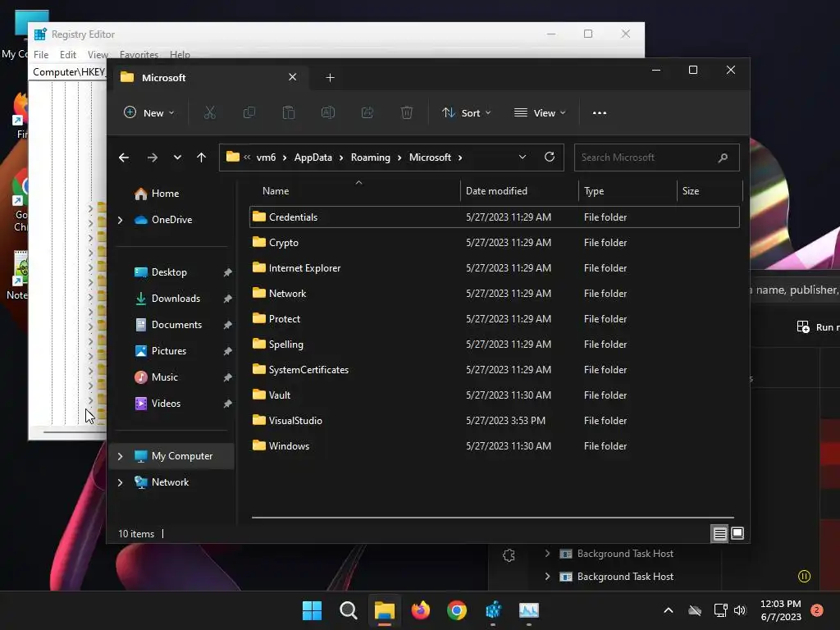Go up one folder level arrow

[202, 157]
